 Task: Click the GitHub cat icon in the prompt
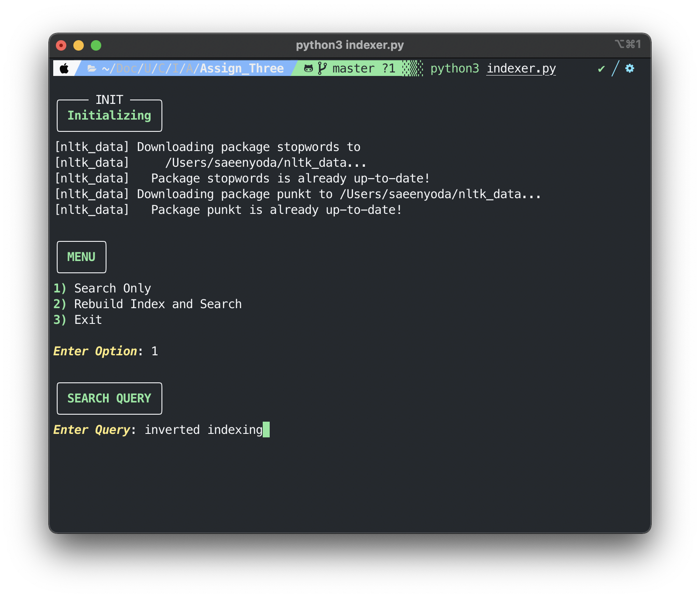pos(308,69)
